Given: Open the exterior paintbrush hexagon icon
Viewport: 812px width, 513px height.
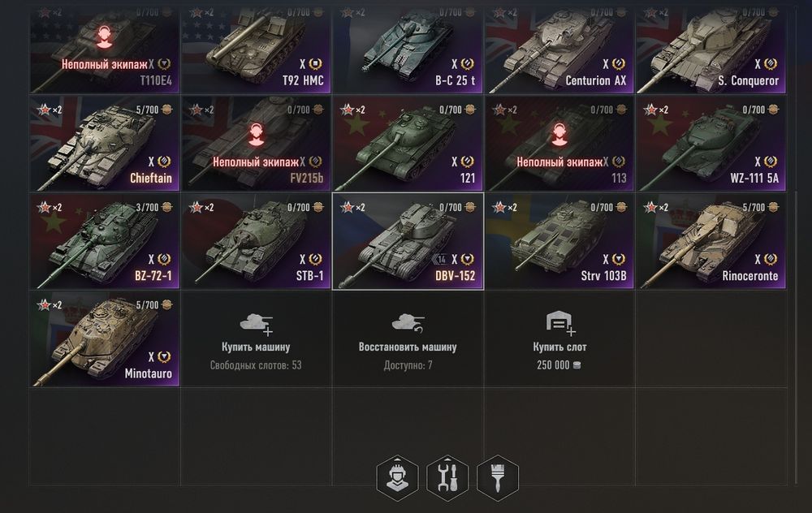Looking at the screenshot, I should (x=498, y=478).
